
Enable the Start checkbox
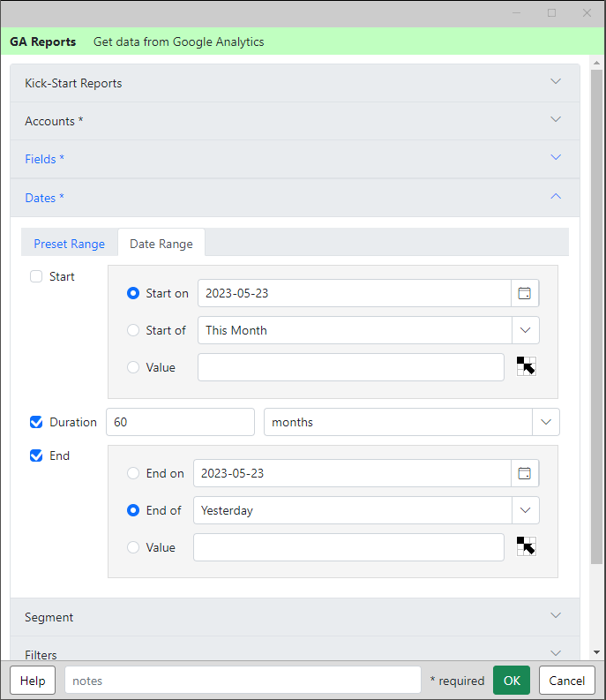[36, 276]
